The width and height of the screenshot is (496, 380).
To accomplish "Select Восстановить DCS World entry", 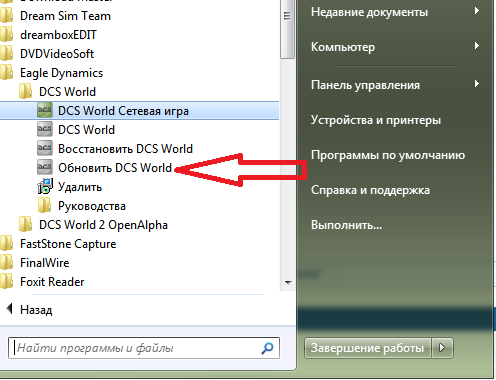I will (125, 149).
